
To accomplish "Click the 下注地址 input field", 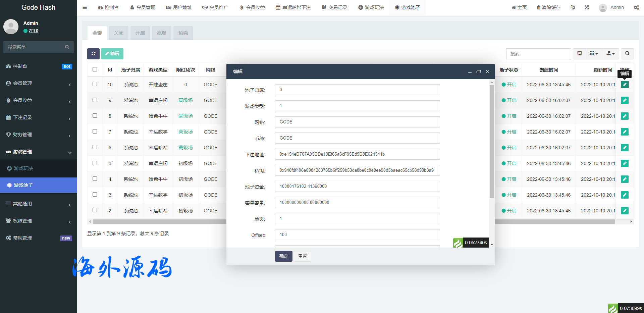I will coord(357,154).
